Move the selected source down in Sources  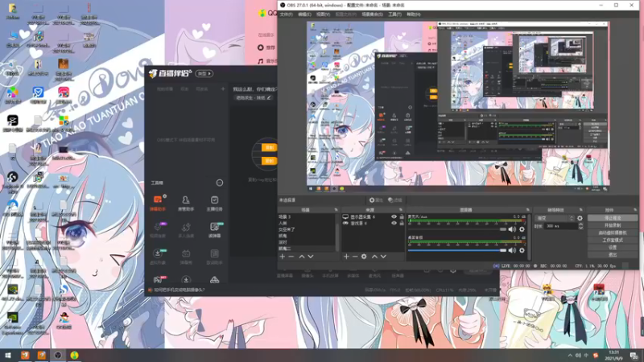[383, 257]
